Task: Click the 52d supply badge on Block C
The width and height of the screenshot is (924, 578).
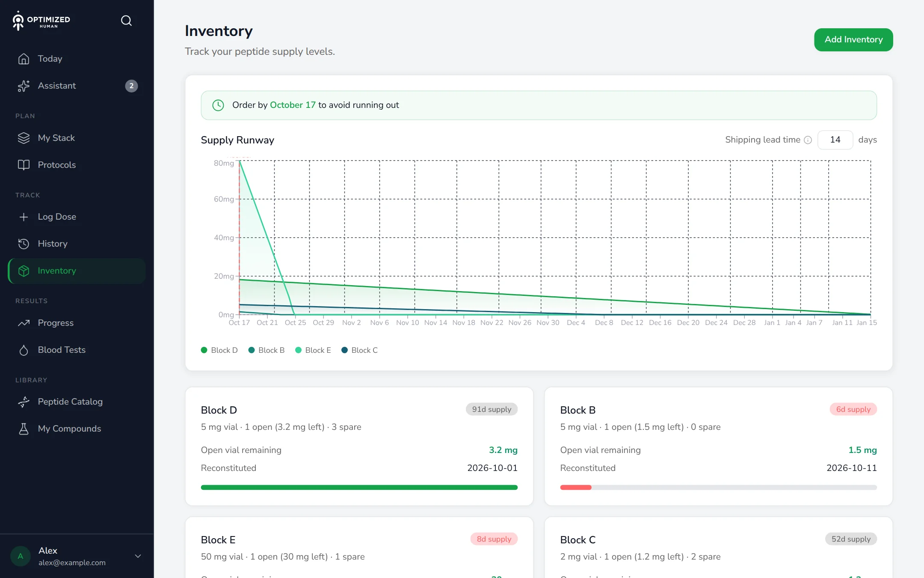Action: coord(851,539)
